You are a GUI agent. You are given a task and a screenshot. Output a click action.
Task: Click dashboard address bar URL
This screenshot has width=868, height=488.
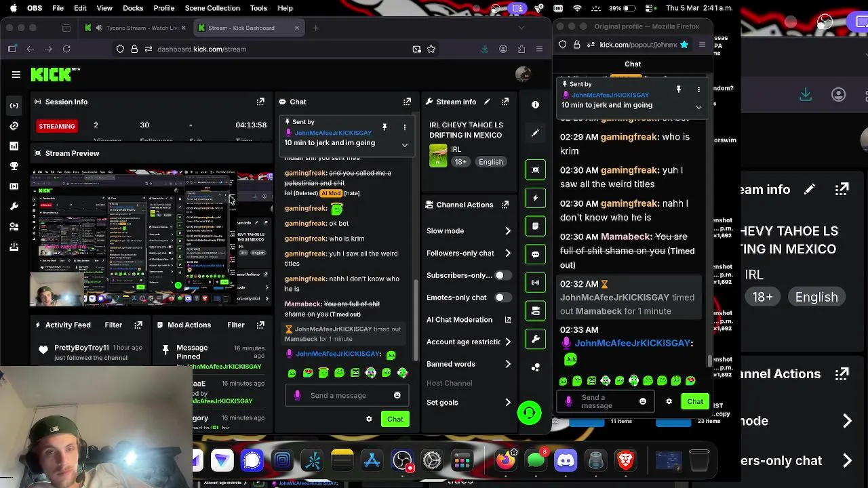pyautogui.click(x=201, y=49)
